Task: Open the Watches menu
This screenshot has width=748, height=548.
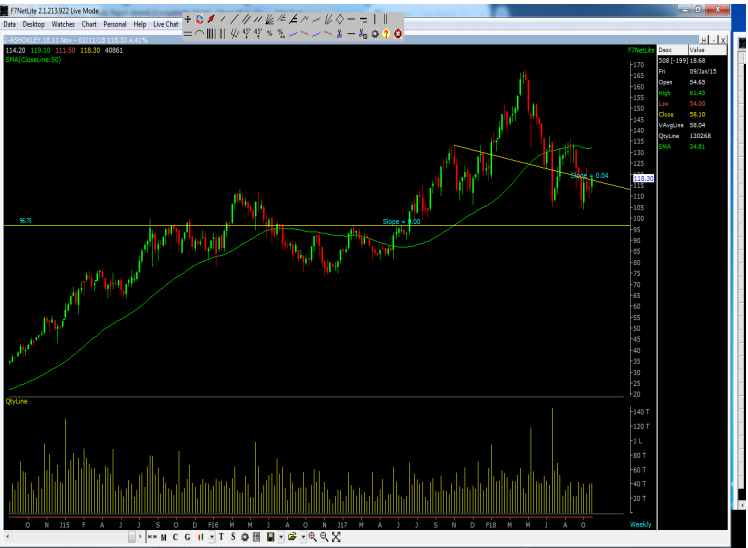Action: click(x=63, y=24)
